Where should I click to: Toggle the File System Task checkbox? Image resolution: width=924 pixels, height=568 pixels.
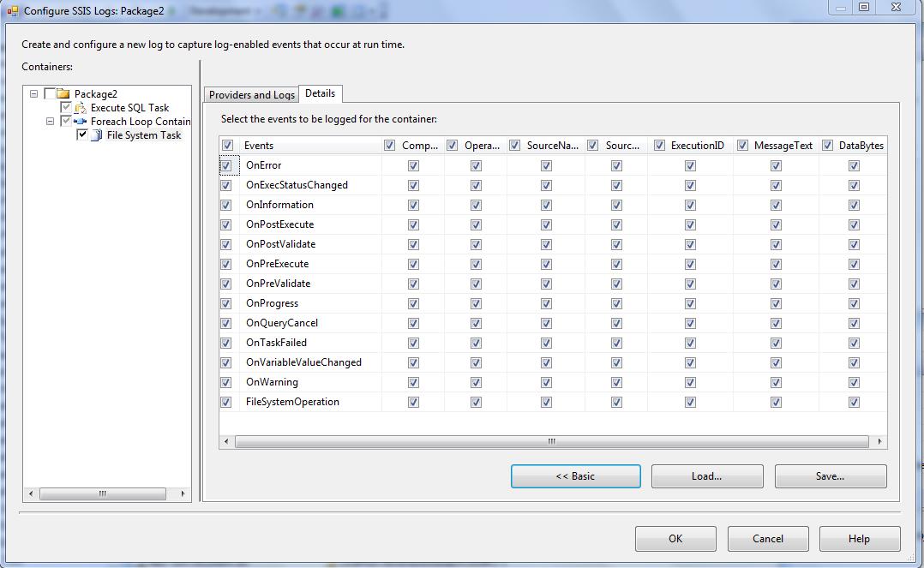[x=82, y=135]
